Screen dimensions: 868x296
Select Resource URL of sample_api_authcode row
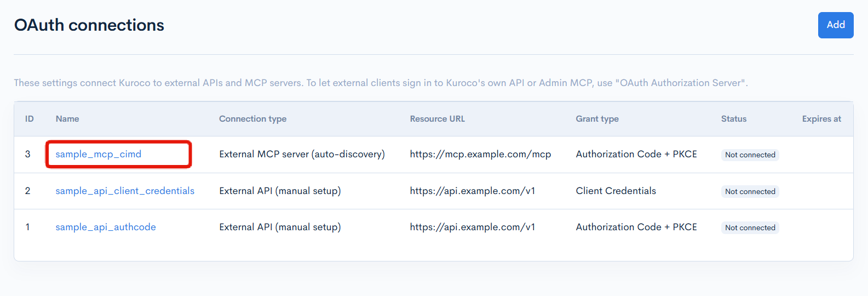(473, 227)
